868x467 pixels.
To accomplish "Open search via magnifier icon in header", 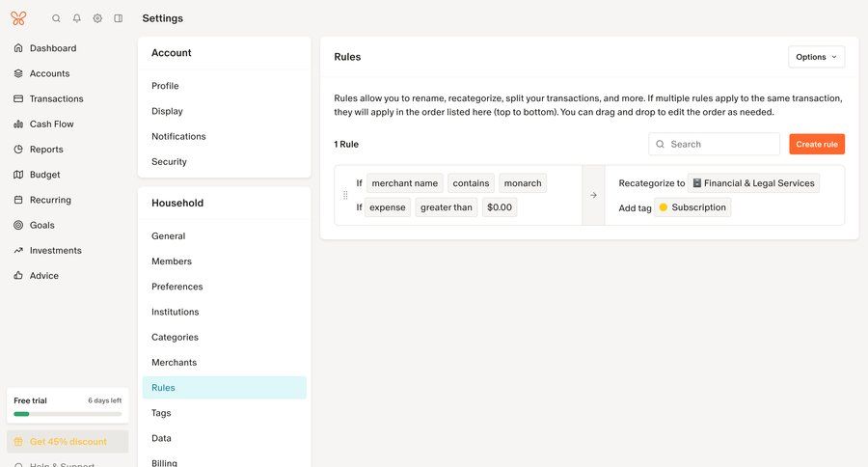I will (56, 18).
